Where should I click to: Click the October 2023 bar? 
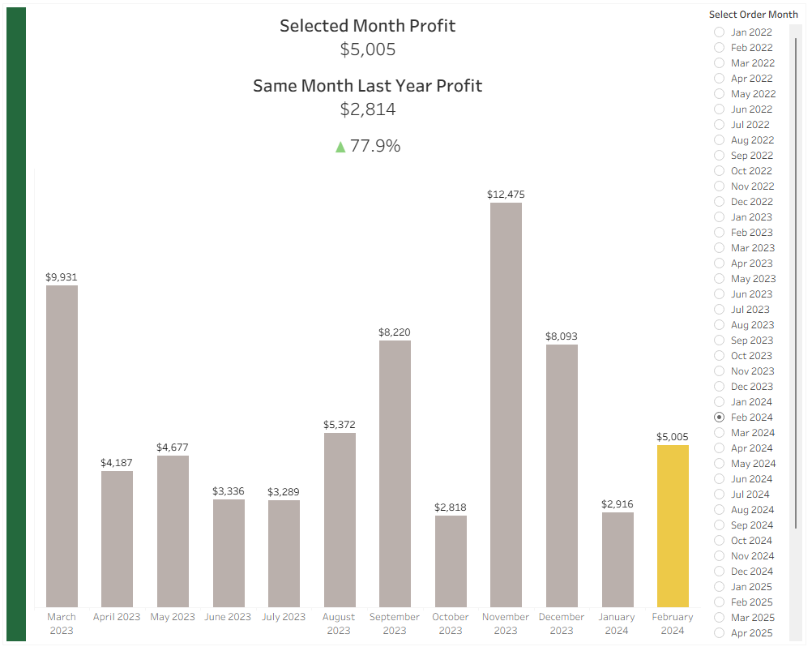pos(451,561)
